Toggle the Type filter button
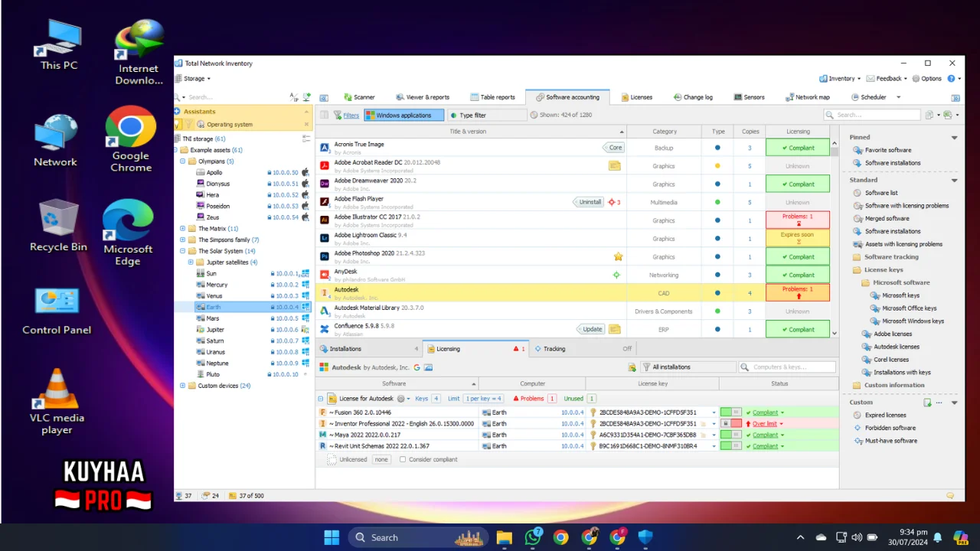980x551 pixels. [487, 115]
